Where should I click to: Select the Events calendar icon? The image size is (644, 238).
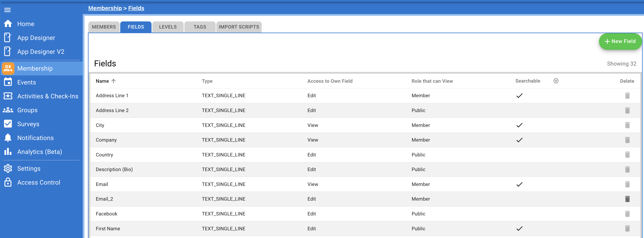(x=8, y=82)
